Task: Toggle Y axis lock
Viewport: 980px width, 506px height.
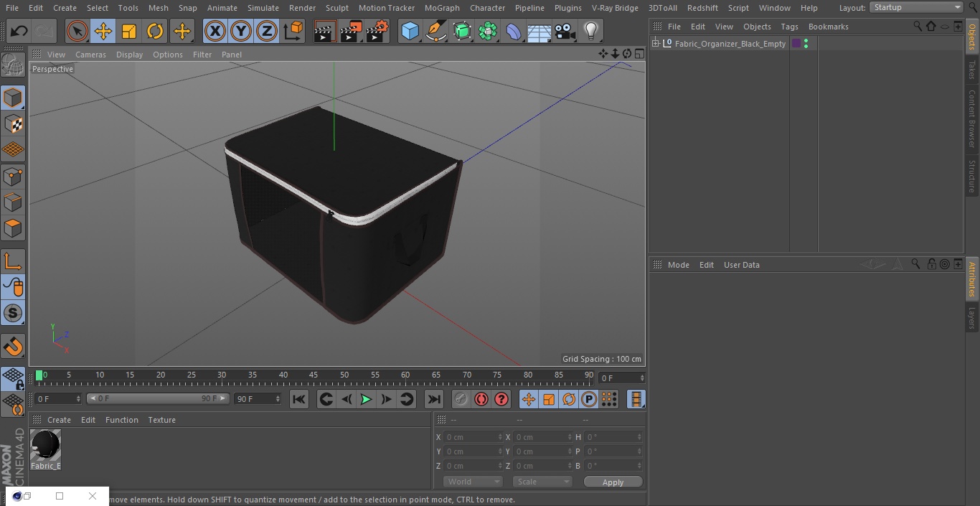Action: [x=241, y=31]
